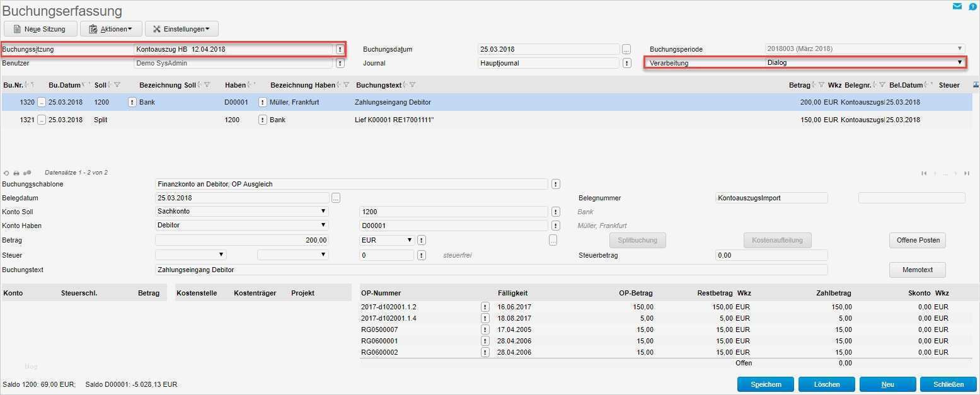The height and width of the screenshot is (395, 980).
Task: Expand the Buchungsperiode dropdown
Action: coord(960,49)
